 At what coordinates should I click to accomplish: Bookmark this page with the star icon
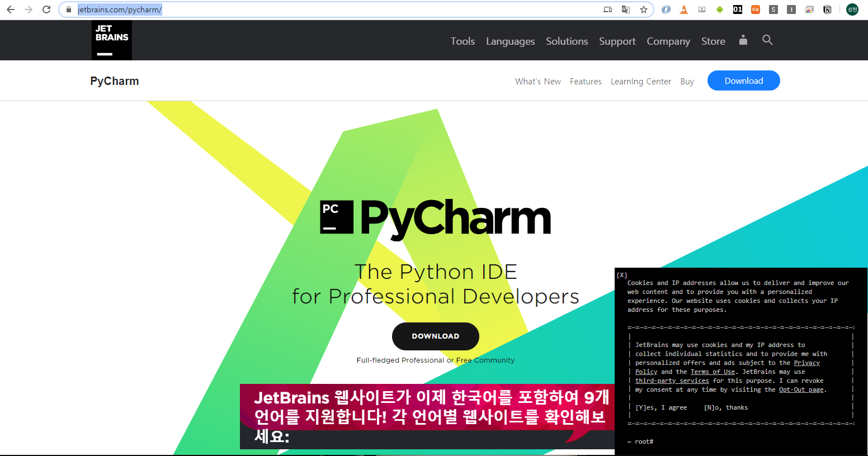644,9
